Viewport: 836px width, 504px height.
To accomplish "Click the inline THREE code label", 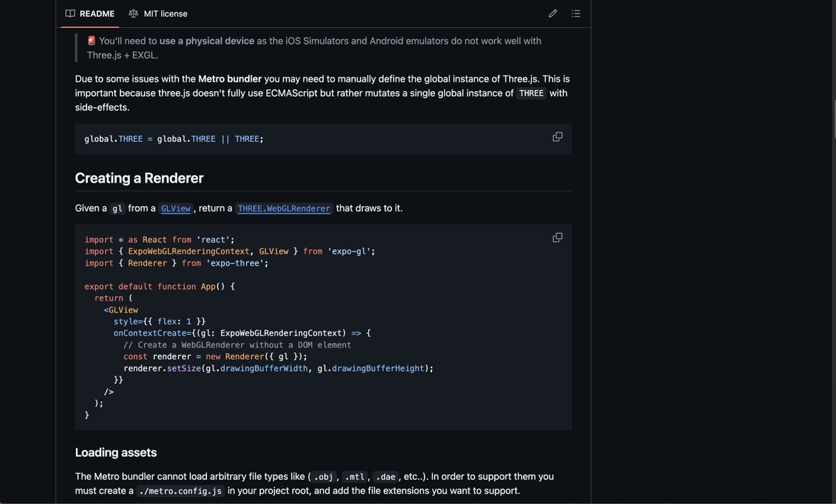I will (x=531, y=93).
